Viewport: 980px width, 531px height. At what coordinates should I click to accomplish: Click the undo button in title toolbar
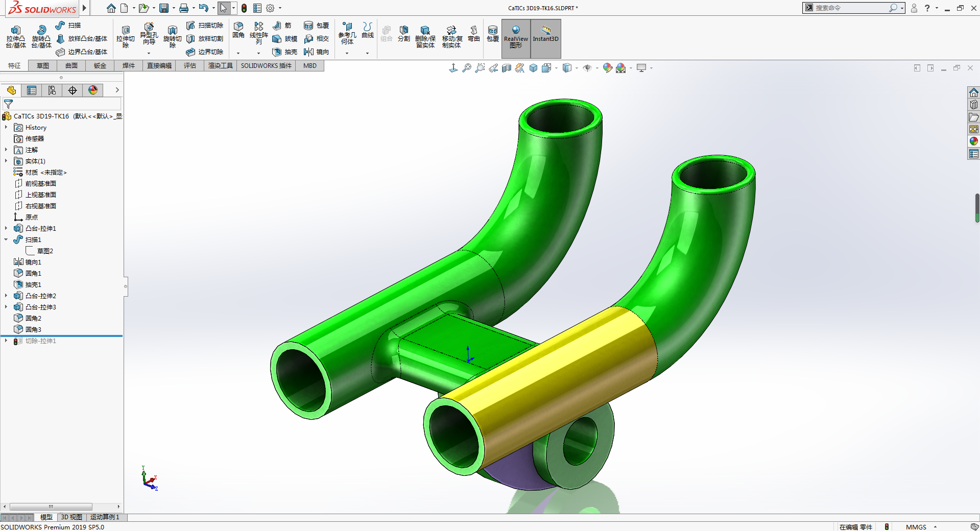[203, 8]
